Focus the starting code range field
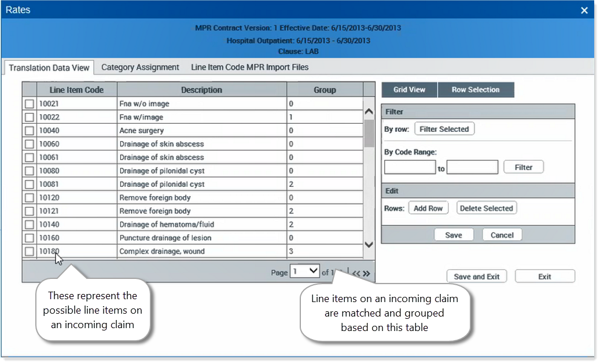 point(410,167)
